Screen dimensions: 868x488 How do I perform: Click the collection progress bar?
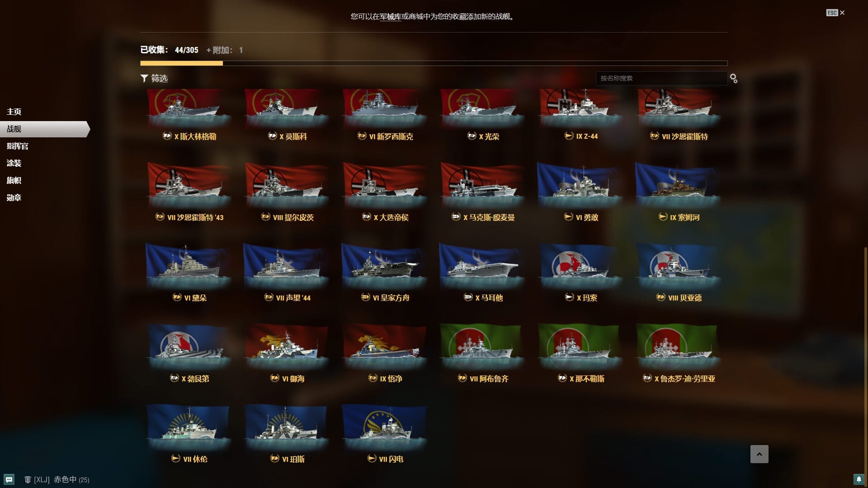(434, 63)
